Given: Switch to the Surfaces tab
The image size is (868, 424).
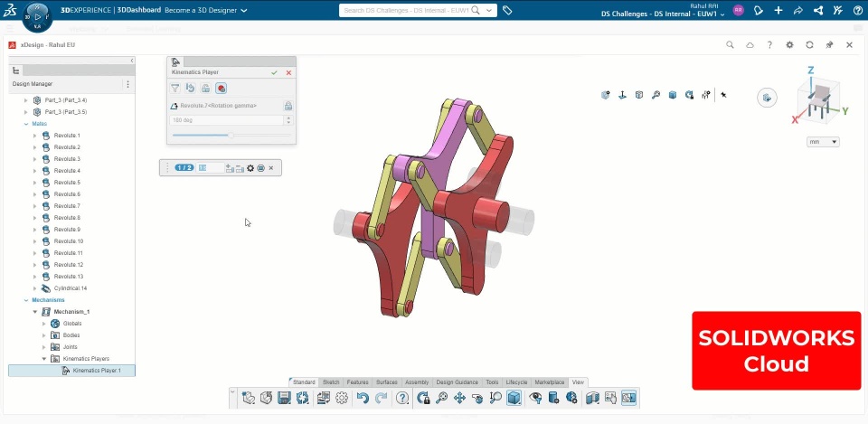Looking at the screenshot, I should pos(387,382).
